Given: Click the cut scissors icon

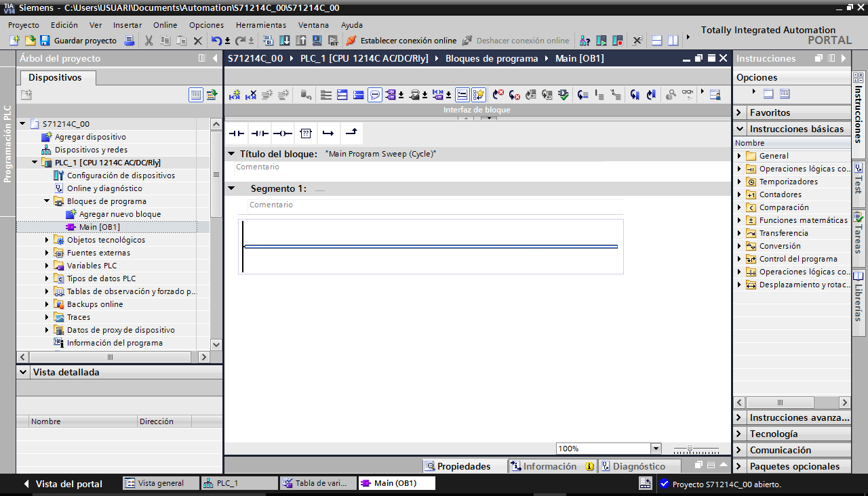Looking at the screenshot, I should click(x=149, y=41).
